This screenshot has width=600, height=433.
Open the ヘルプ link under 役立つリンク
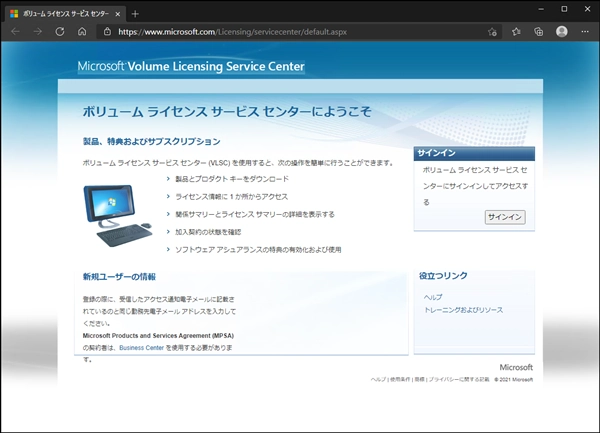pos(433,297)
